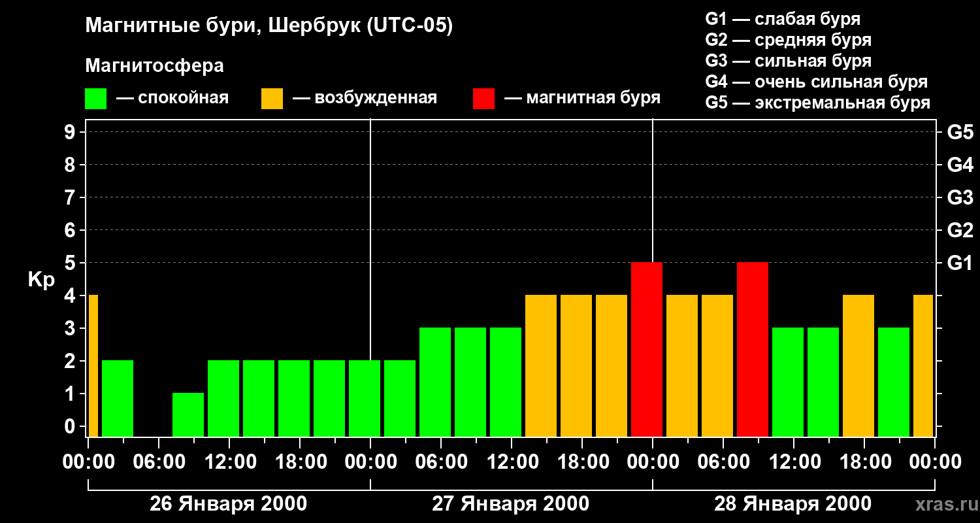This screenshot has width=980, height=523.
Task: Click the green 'спокойная' legend swatch
Action: pos(95,99)
